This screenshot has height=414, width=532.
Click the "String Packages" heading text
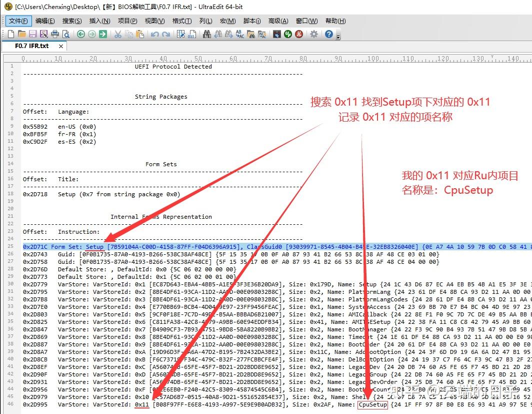161,97
